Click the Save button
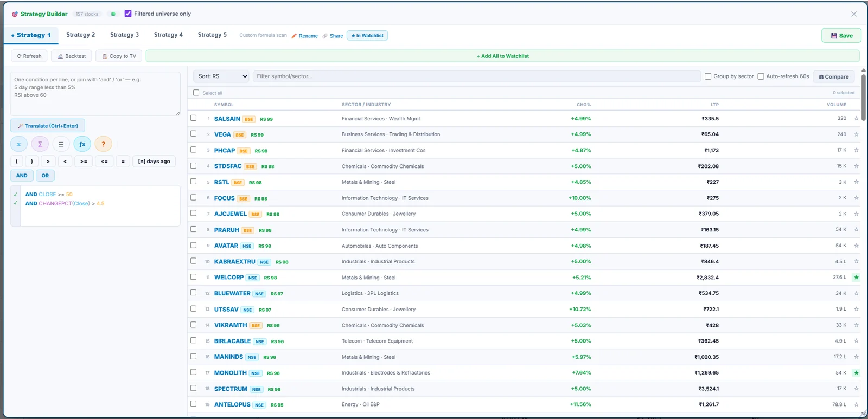This screenshot has width=868, height=419. click(x=841, y=36)
